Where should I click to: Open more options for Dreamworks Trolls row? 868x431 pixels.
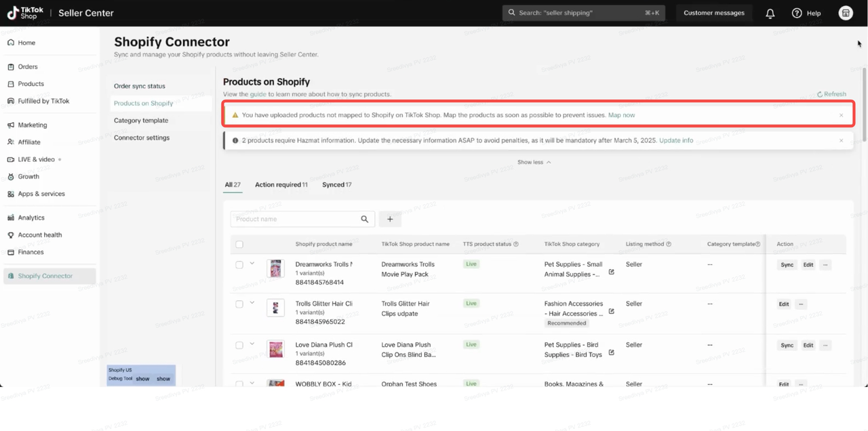(825, 265)
